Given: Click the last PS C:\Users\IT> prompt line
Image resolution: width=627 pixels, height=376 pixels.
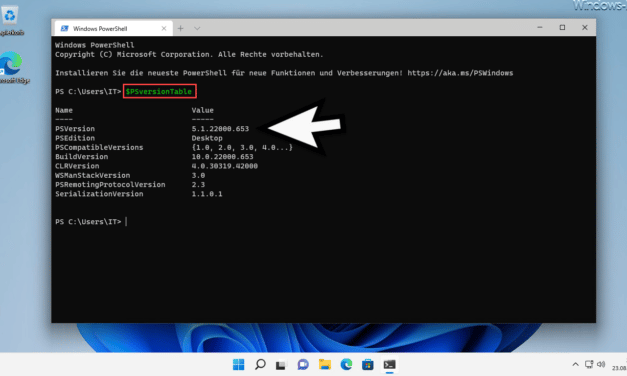Looking at the screenshot, I should click(x=88, y=222).
